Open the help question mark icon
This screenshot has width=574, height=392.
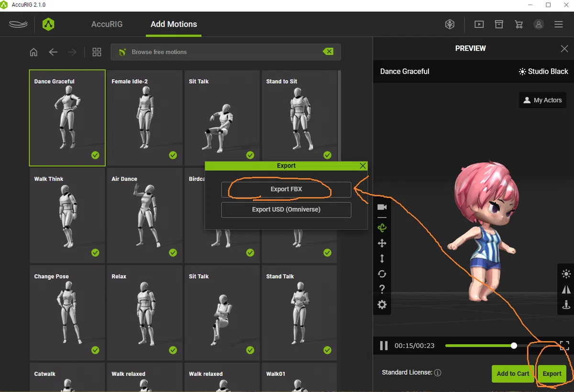tap(382, 289)
